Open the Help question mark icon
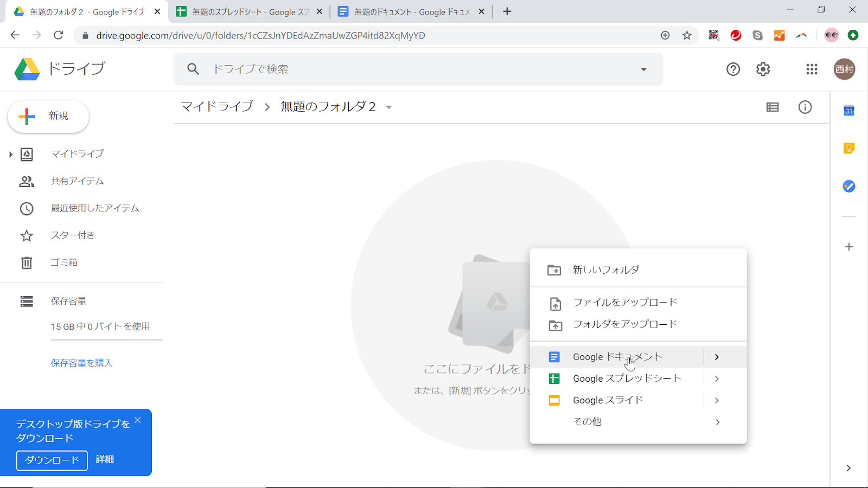The image size is (868, 488). coord(733,69)
